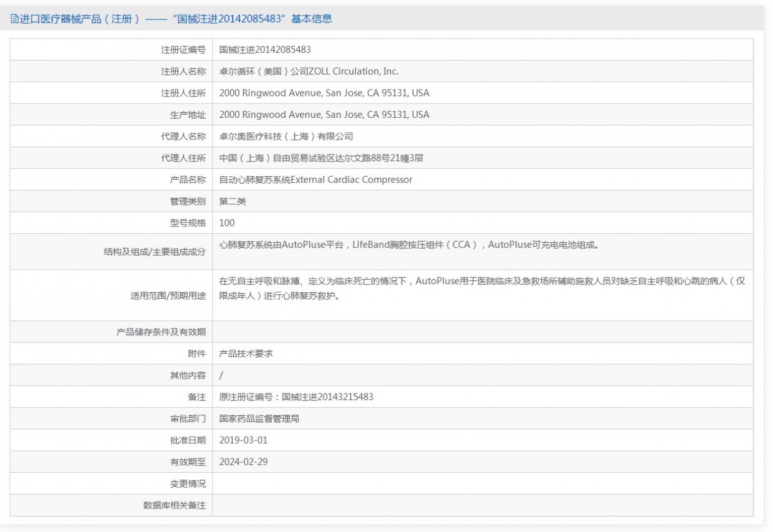
Task: Click the attachment value 产品技术要求
Action: (x=246, y=354)
